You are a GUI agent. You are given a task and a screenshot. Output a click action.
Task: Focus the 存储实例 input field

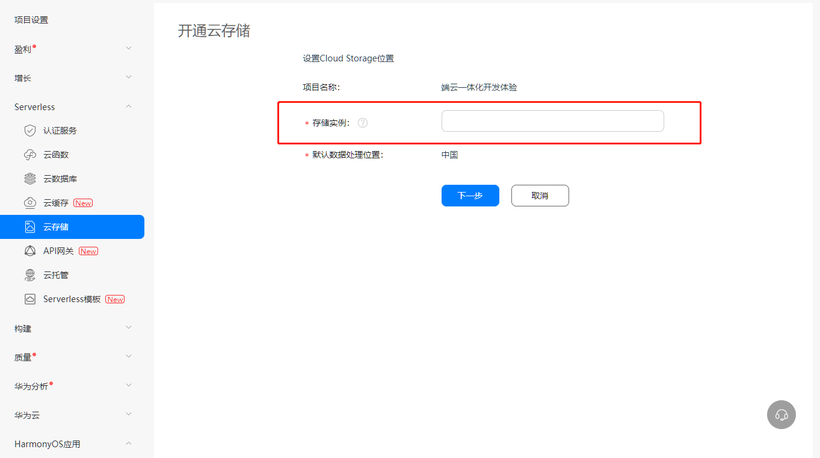click(553, 121)
